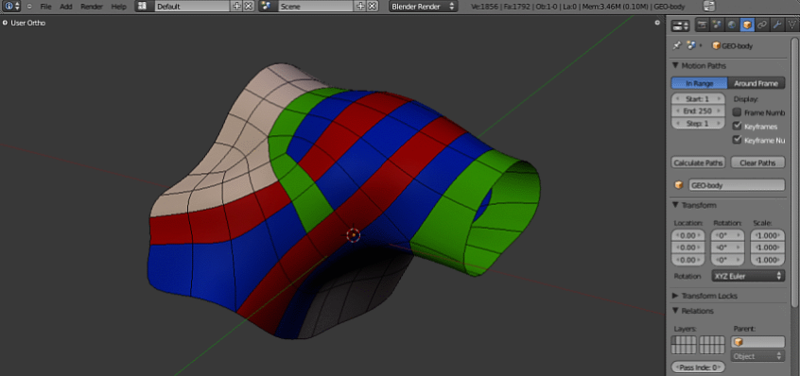Click the Calculate Paths button
The width and height of the screenshot is (800, 376).
698,163
